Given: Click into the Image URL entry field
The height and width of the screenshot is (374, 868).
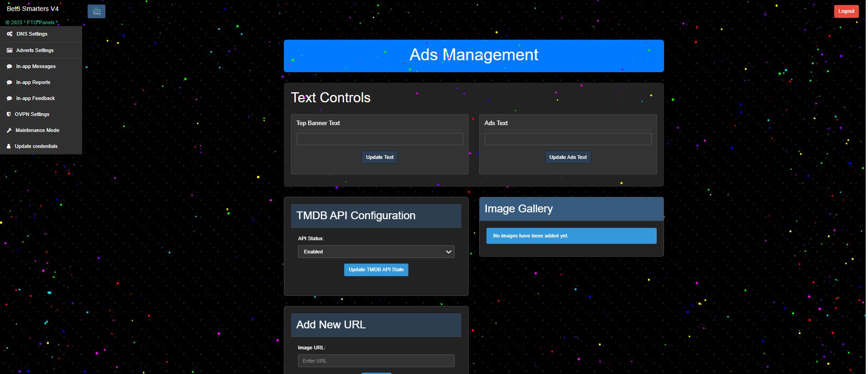Looking at the screenshot, I should [x=376, y=361].
